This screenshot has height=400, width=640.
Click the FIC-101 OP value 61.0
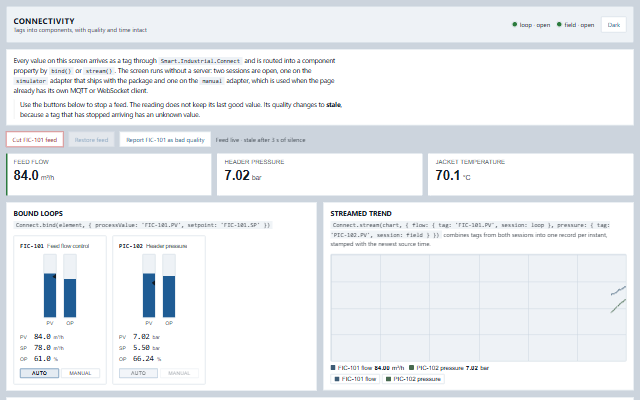coord(42,359)
